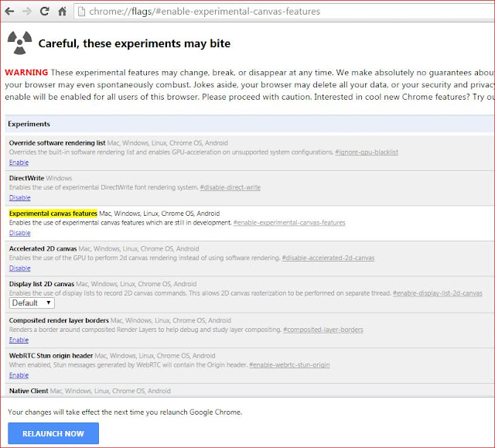Click the browser forward arrow
This screenshot has width=495, height=448.
tap(27, 12)
